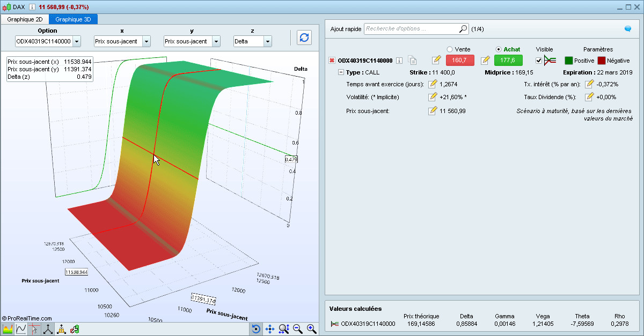This screenshot has height=336, width=644.
Task: Refresh the 3D graph data
Action: (304, 38)
